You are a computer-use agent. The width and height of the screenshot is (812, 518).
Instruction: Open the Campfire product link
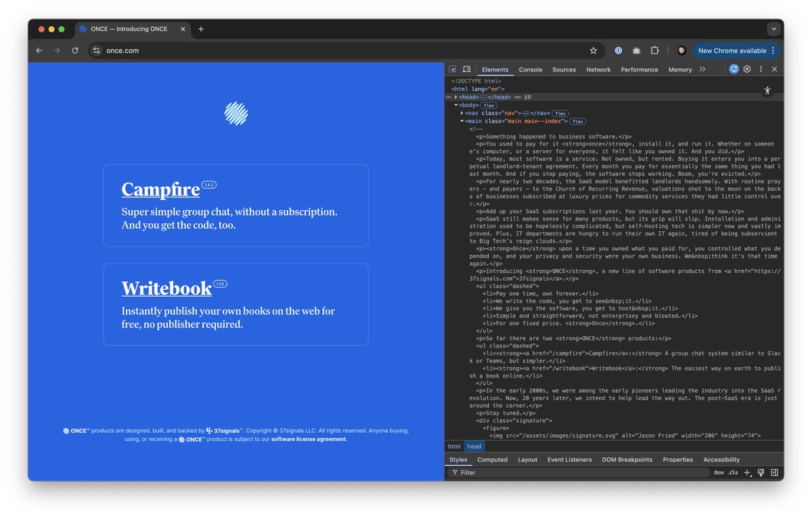point(161,189)
